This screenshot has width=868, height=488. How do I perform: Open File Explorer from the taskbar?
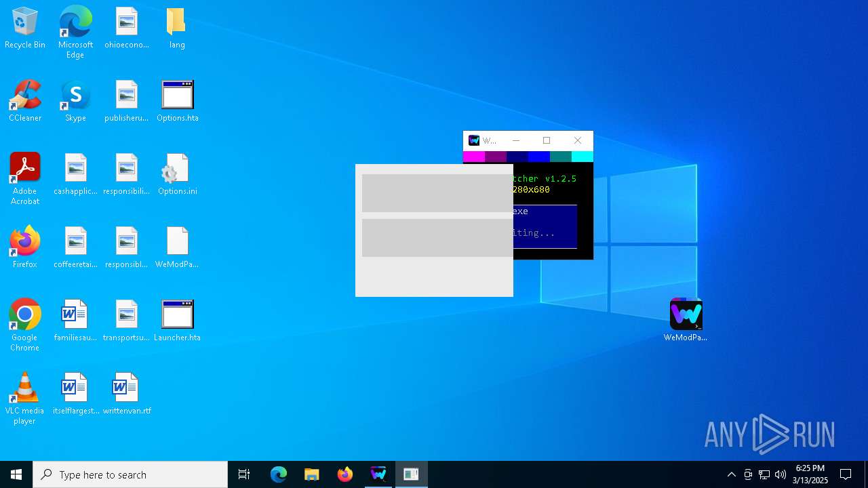point(312,474)
